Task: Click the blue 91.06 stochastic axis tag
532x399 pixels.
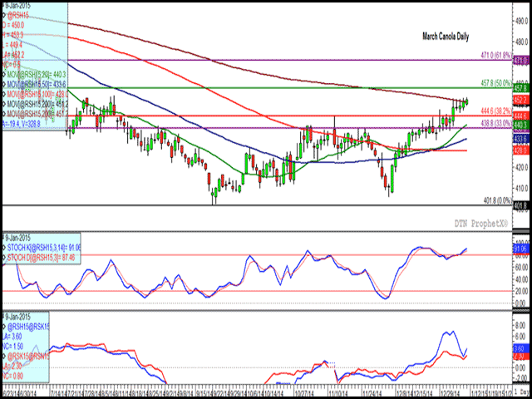Action: tap(521, 248)
